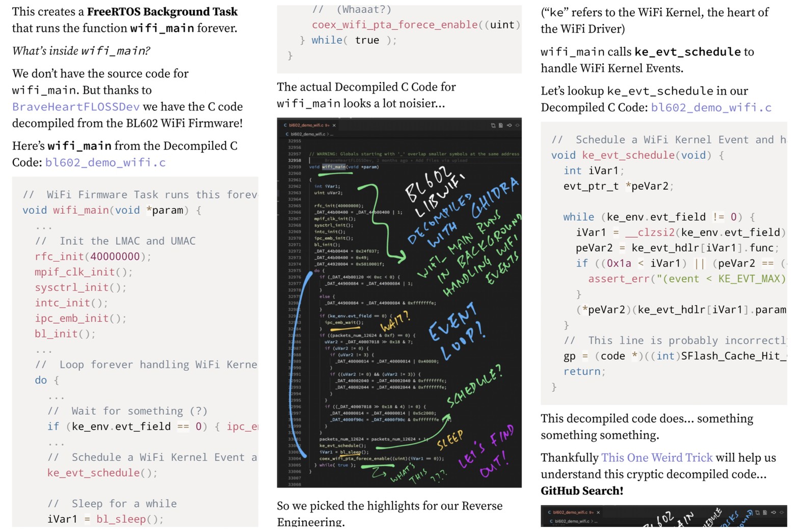Open the partially visible GitHub Search screenshot at bottom right

click(663, 517)
